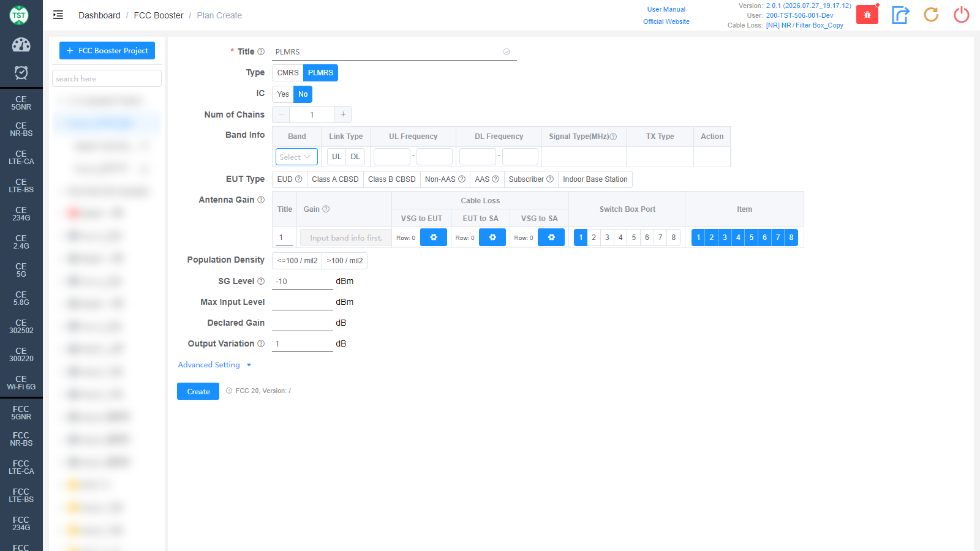Image resolution: width=980 pixels, height=551 pixels.
Task: Click the Output Variation input field
Action: 303,344
